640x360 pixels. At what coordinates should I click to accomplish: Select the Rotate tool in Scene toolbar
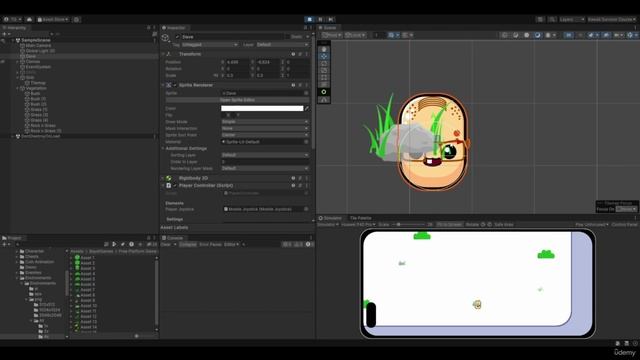pos(324,63)
